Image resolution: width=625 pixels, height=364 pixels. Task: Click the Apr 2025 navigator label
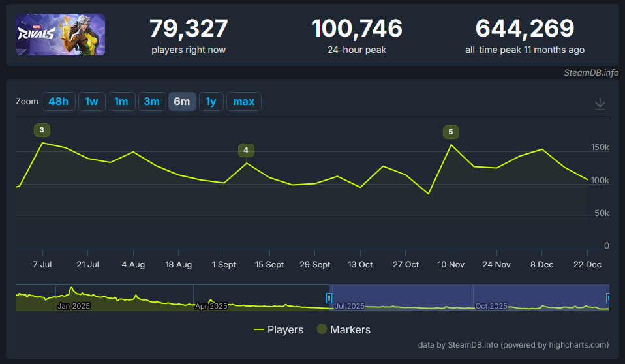tap(211, 306)
